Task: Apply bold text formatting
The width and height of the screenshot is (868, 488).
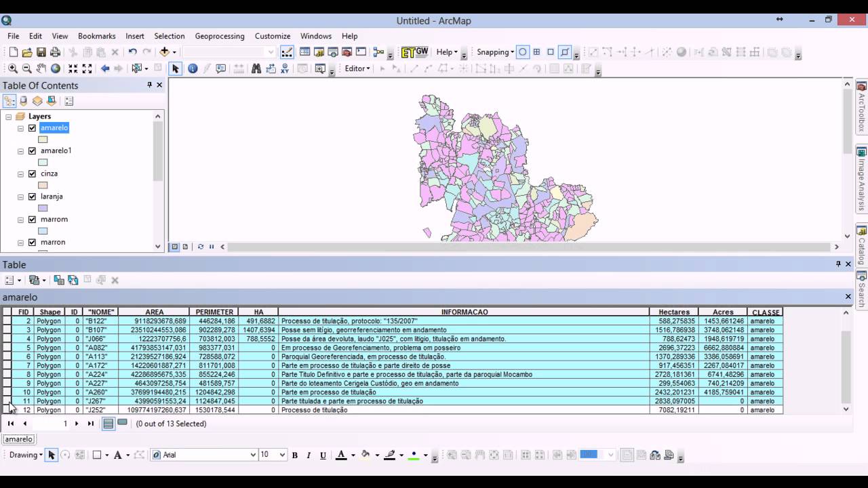Action: pos(295,455)
